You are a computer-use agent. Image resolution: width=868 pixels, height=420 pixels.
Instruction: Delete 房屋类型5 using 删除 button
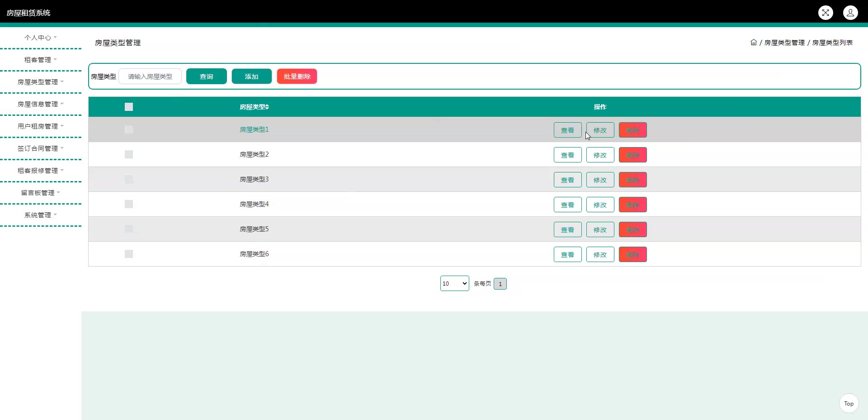[x=633, y=229]
